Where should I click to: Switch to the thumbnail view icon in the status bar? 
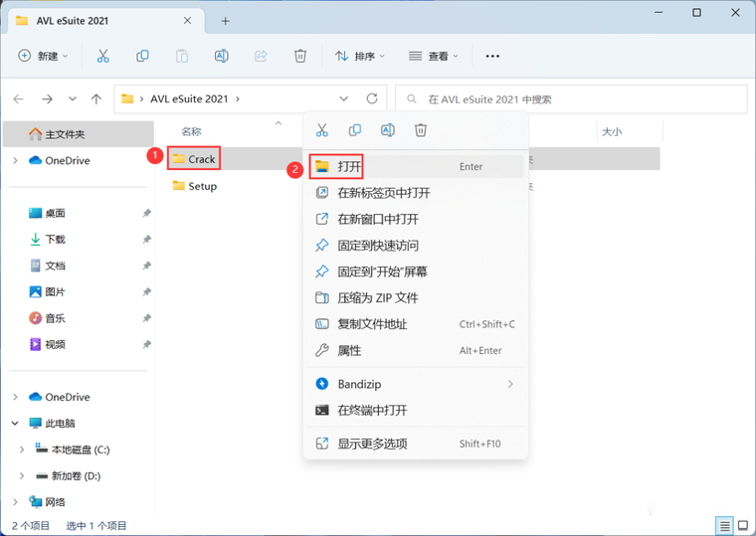pyautogui.click(x=743, y=525)
